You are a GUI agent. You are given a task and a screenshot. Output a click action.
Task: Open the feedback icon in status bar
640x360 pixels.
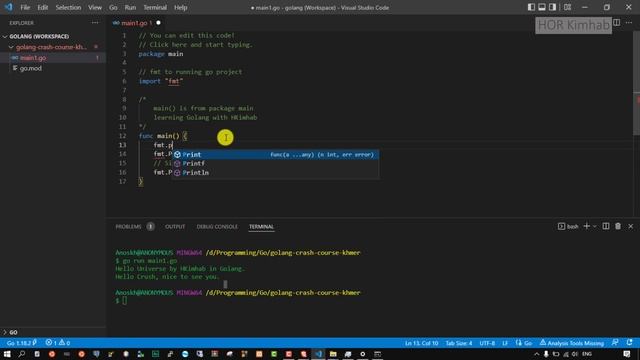click(x=615, y=343)
